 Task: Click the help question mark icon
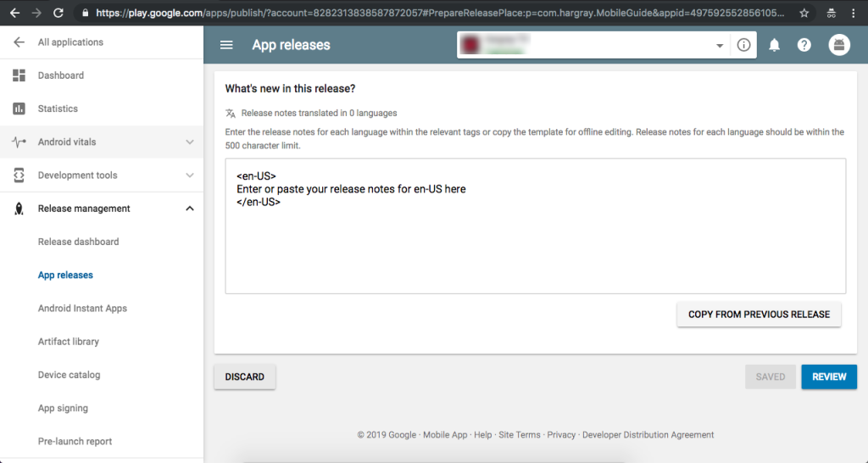tap(804, 45)
